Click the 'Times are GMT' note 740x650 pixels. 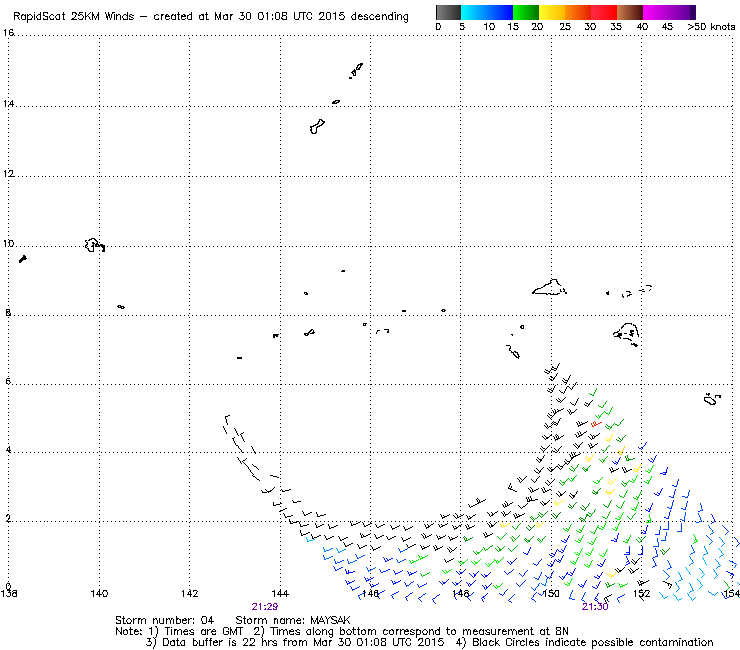click(x=203, y=632)
